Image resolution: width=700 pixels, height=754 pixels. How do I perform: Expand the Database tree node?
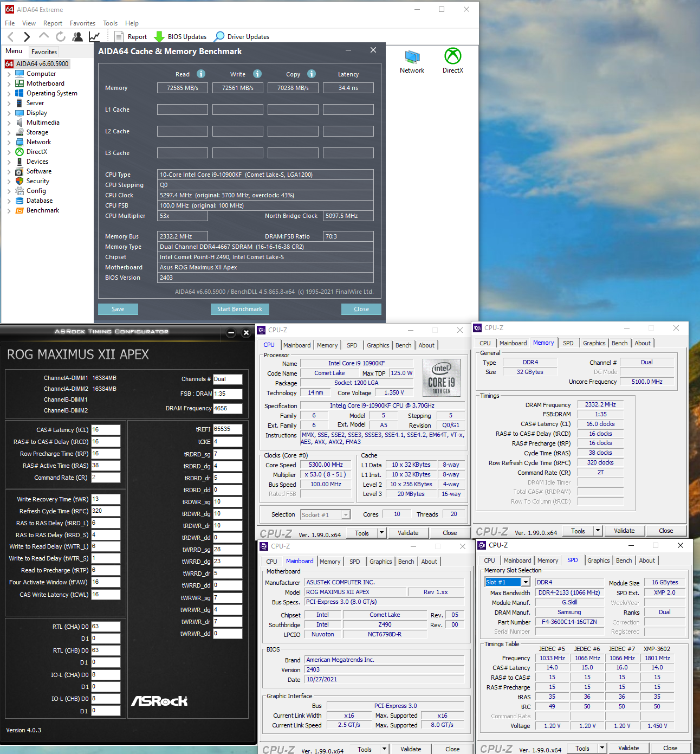click(9, 201)
